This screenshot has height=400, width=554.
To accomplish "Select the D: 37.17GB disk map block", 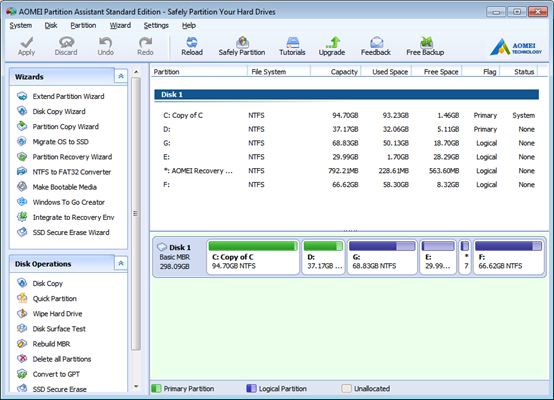I will coord(323,257).
